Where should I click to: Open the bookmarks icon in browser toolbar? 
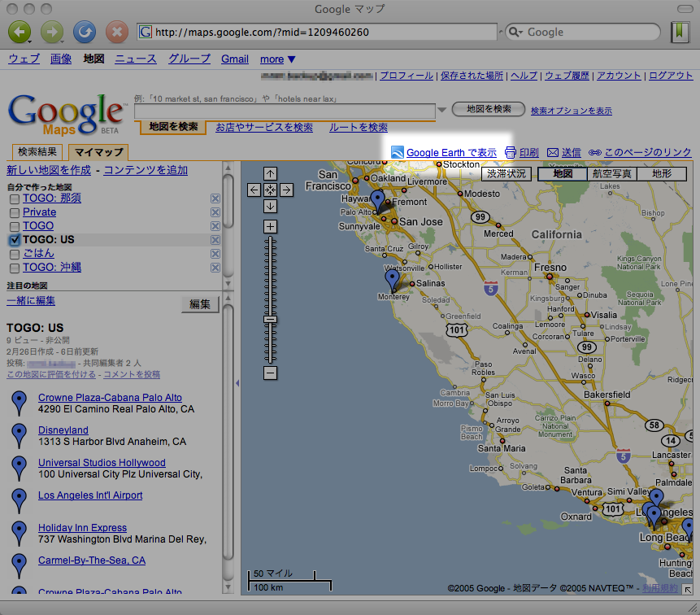(x=680, y=33)
